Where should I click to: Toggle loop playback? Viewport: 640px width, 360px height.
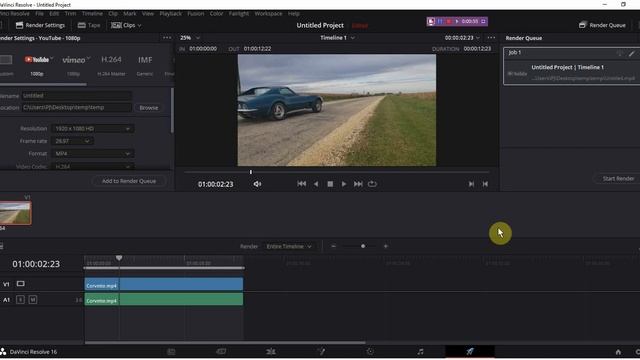tap(372, 184)
